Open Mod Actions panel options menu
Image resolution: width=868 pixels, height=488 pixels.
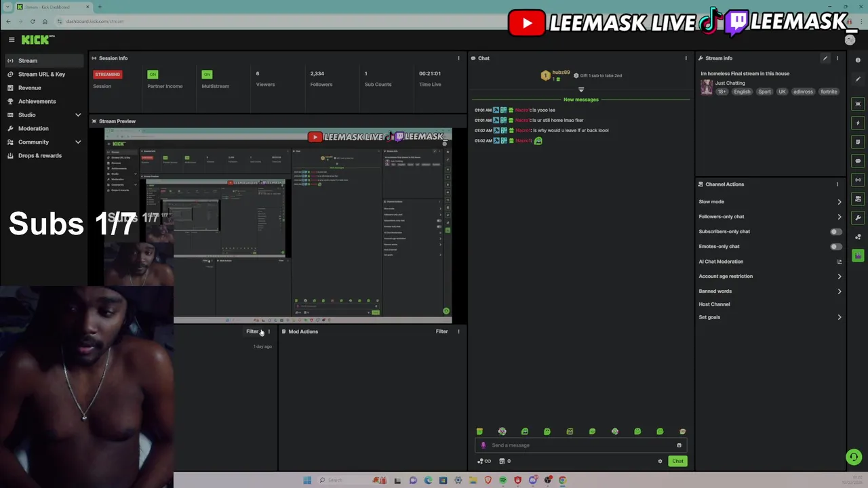click(458, 331)
